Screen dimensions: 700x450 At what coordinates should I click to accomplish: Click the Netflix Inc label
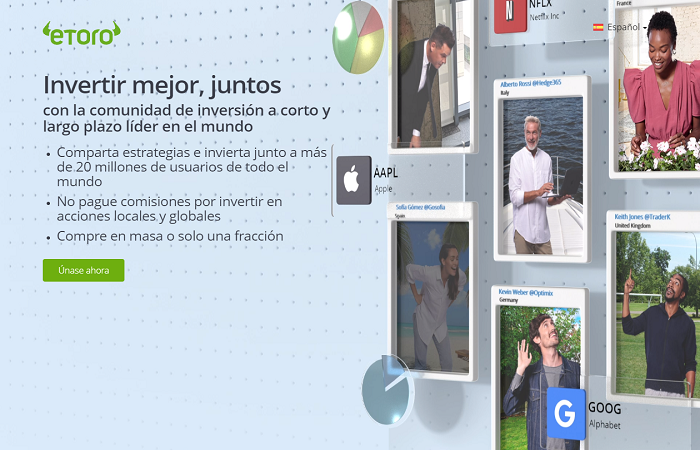pyautogui.click(x=544, y=17)
